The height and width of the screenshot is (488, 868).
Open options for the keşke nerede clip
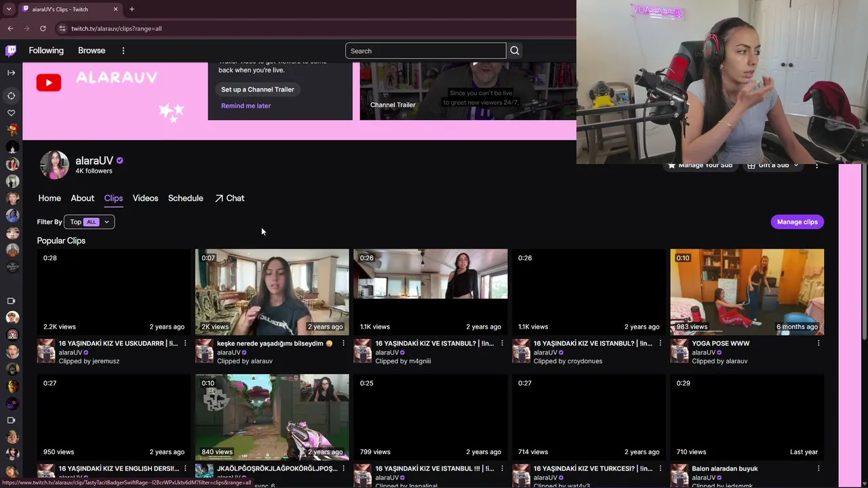343,344
